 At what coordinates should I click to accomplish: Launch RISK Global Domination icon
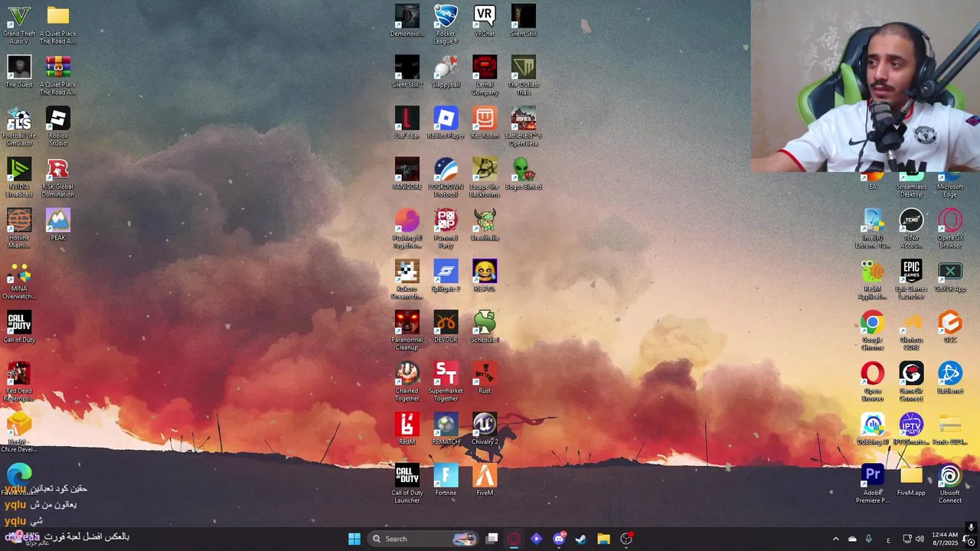point(57,178)
